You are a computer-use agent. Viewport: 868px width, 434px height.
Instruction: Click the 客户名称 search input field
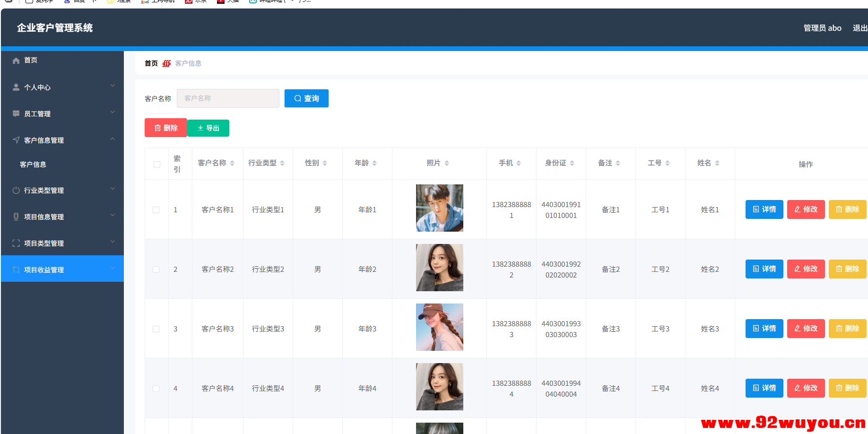point(228,98)
